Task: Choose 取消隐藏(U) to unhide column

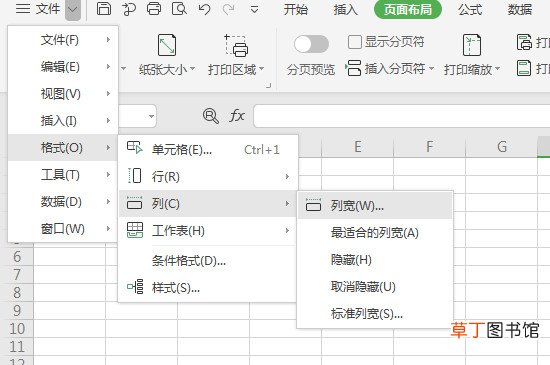Action: pos(375,286)
